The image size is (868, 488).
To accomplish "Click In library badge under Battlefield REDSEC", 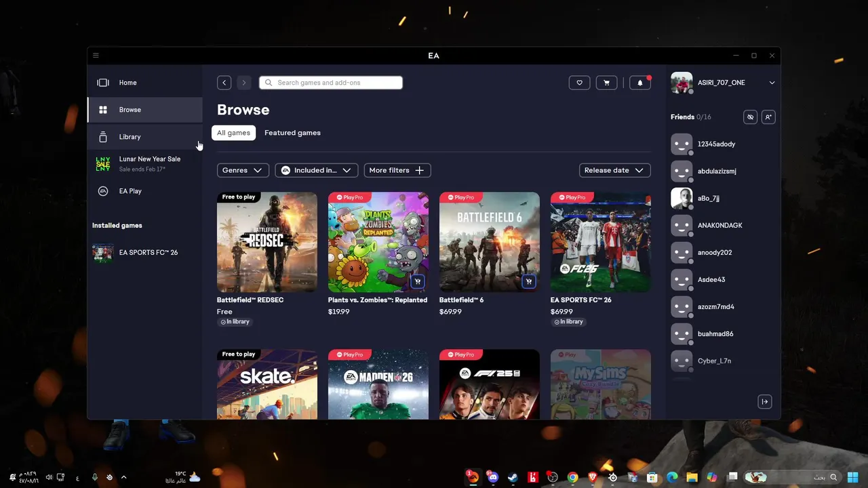I will tap(235, 322).
